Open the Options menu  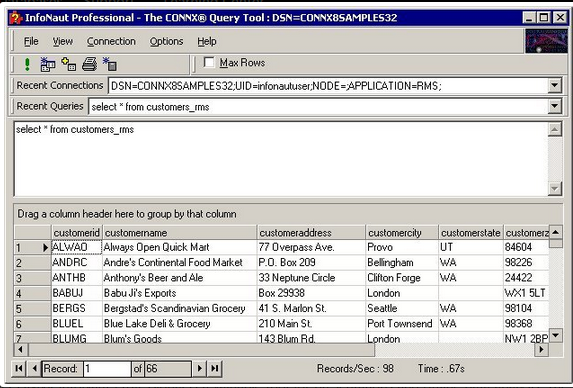click(x=166, y=42)
